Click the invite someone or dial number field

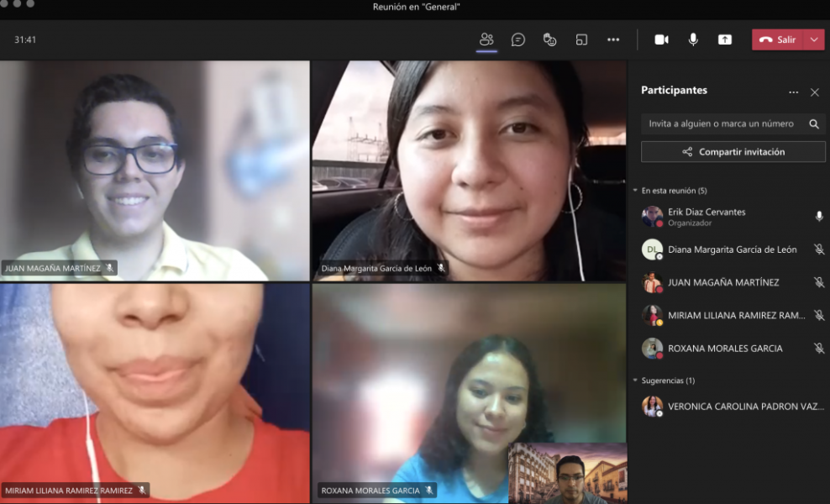point(721,123)
